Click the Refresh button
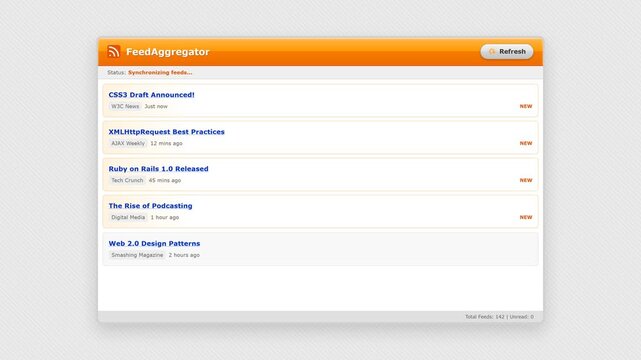Screen dimensions: 641x360 click(x=507, y=51)
